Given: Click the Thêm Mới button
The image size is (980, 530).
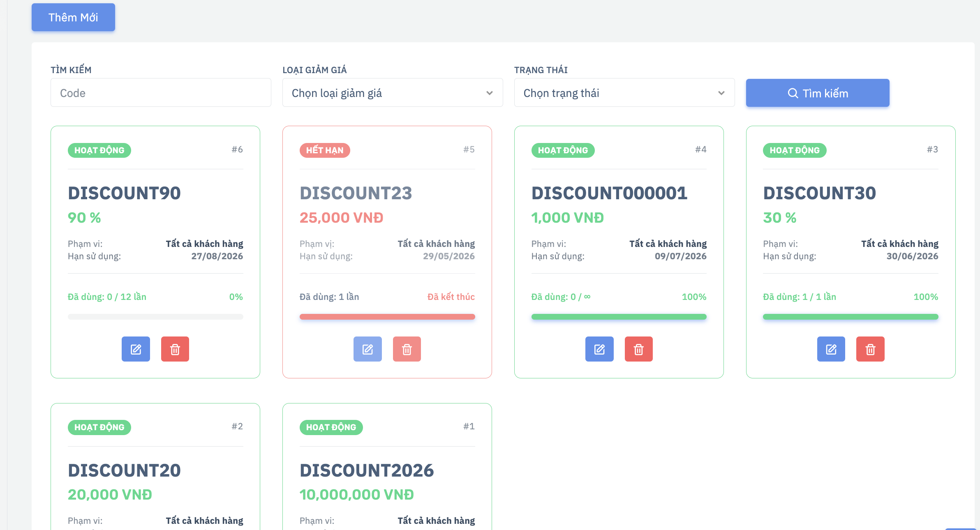Looking at the screenshot, I should [73, 17].
